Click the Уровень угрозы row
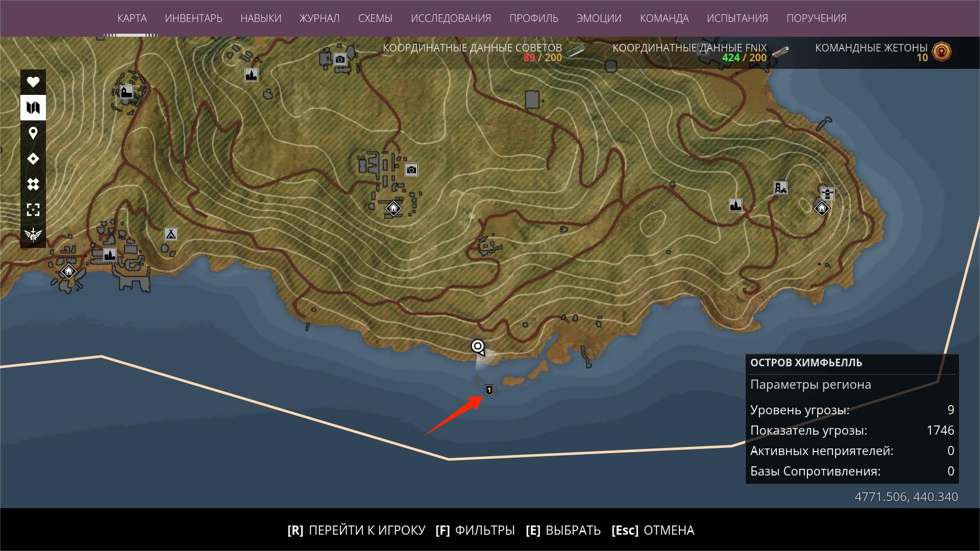The image size is (980, 551). (852, 410)
